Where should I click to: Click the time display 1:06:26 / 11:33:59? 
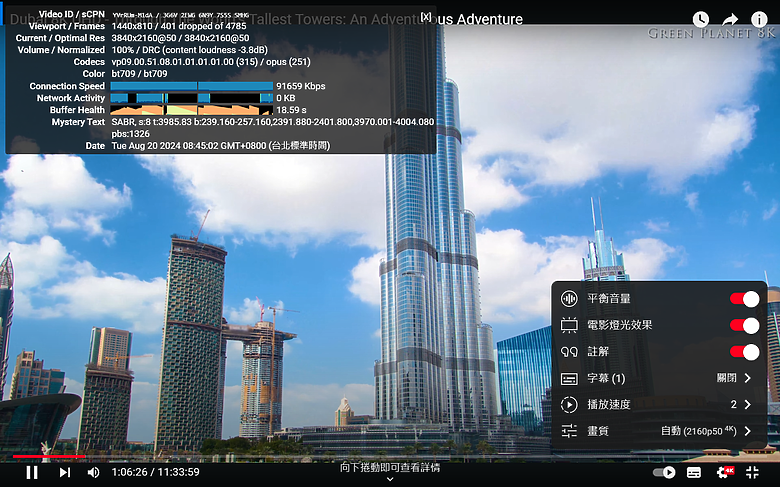point(155,472)
